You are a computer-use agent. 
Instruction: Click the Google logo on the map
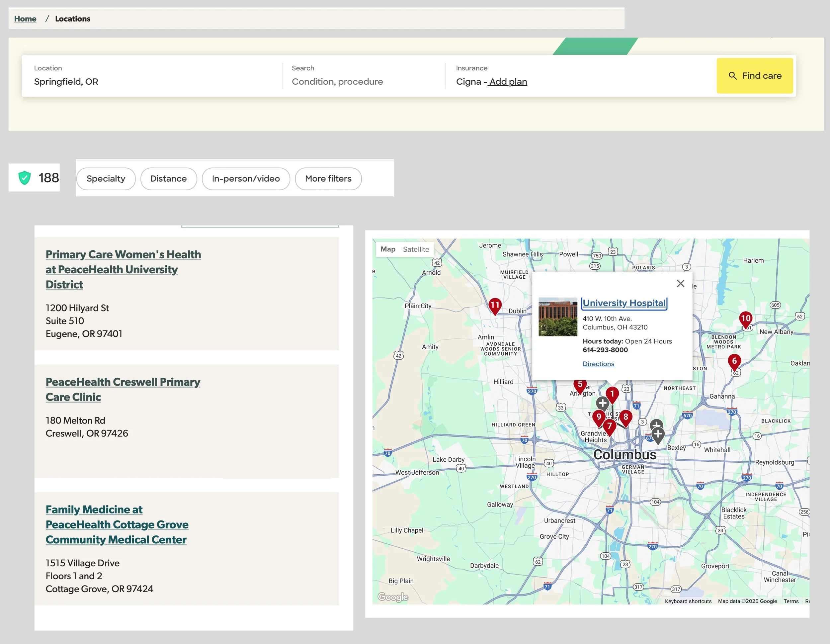(x=392, y=597)
